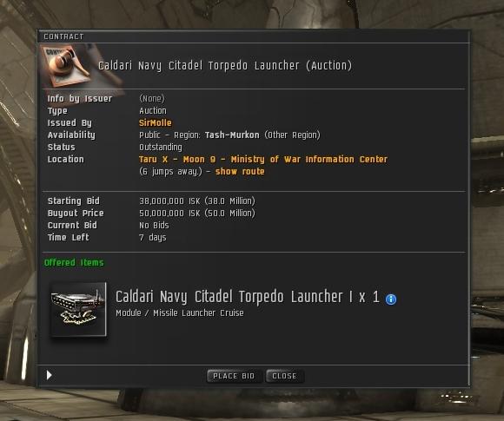Expand the arrow at the window's bottom left
This screenshot has width=504, height=421.
pyautogui.click(x=49, y=375)
